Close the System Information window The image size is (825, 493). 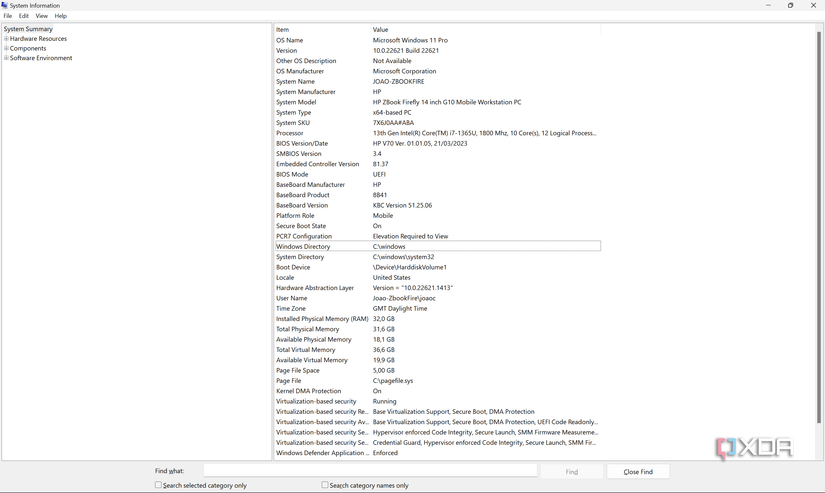(813, 5)
